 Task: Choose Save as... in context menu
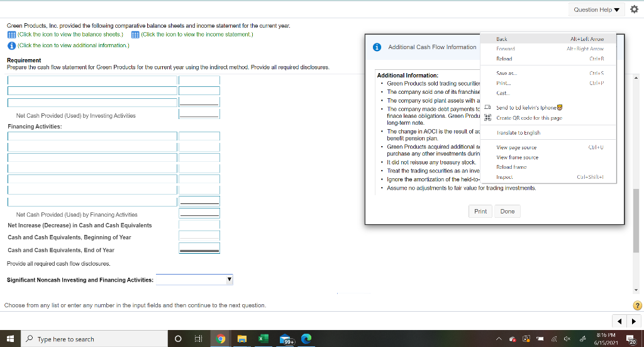click(x=548, y=73)
